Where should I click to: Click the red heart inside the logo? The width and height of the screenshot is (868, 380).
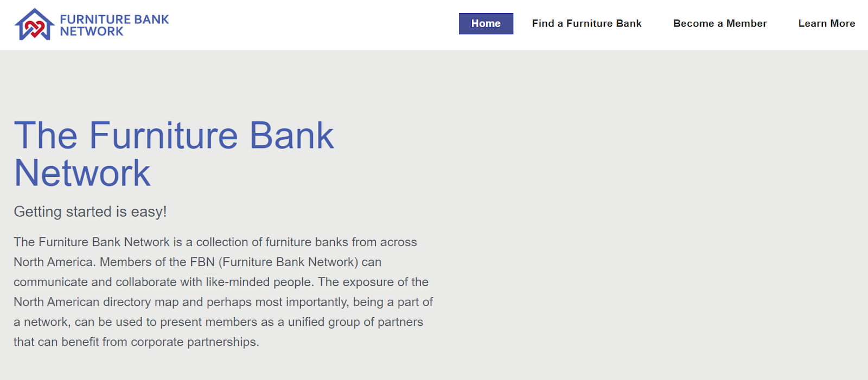[x=34, y=28]
